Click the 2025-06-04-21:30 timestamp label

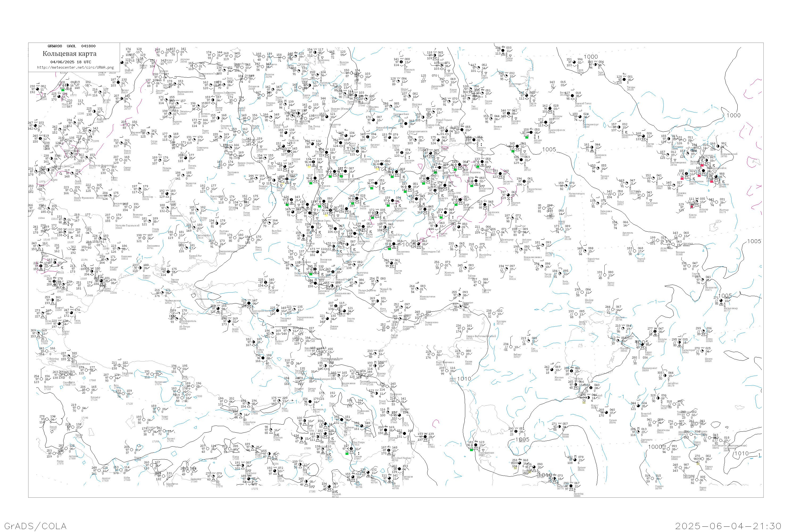[x=728, y=526]
